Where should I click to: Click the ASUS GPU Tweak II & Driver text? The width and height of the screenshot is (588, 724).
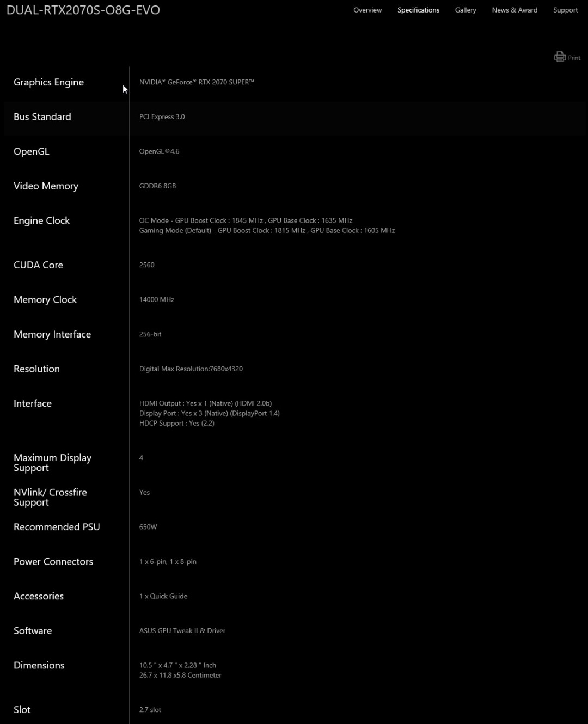(x=182, y=630)
